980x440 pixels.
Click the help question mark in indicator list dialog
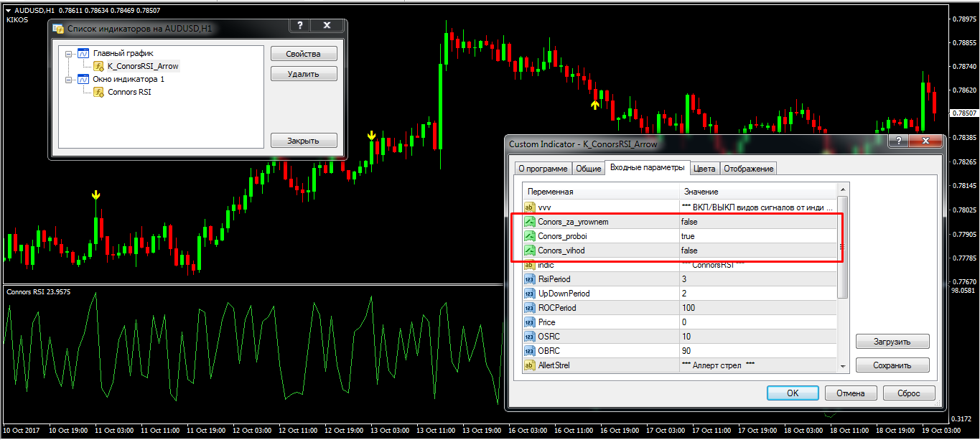pos(299,26)
